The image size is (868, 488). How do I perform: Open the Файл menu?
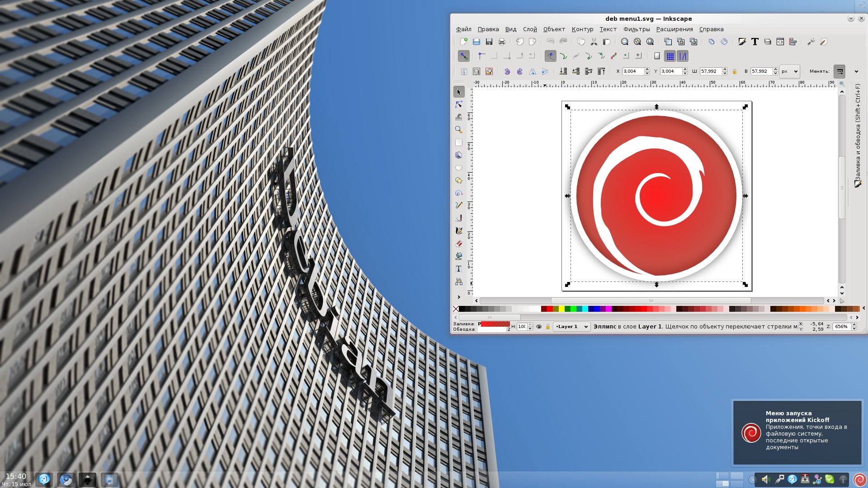(x=463, y=29)
